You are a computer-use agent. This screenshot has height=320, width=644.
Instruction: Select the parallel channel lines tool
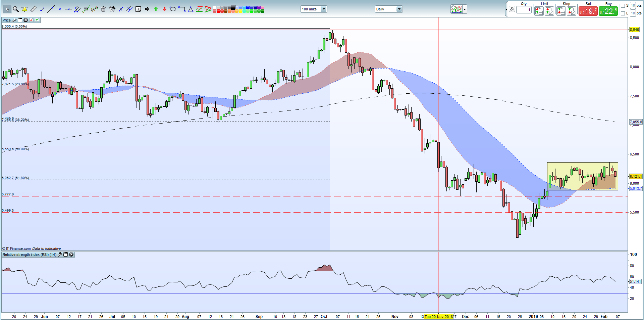(x=77, y=9)
